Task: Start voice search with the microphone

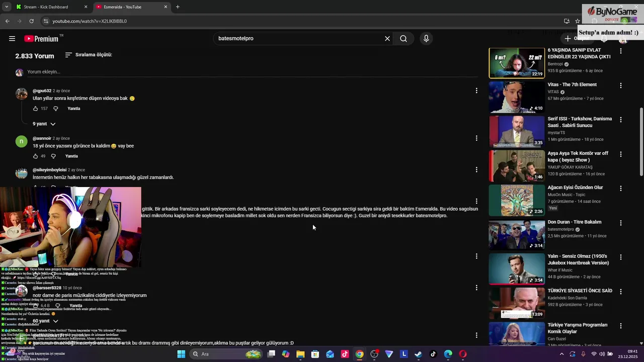Action: point(426,39)
